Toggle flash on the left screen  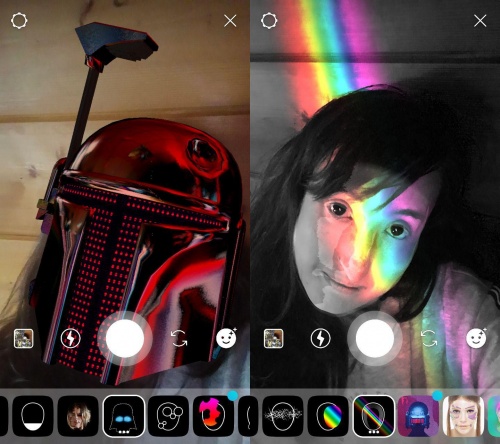(71, 338)
